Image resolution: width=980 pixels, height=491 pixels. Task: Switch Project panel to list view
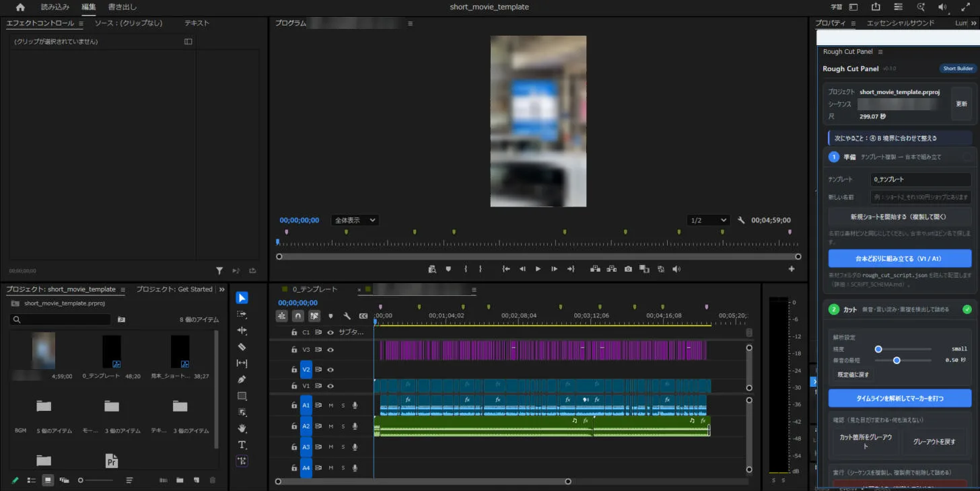point(31,480)
